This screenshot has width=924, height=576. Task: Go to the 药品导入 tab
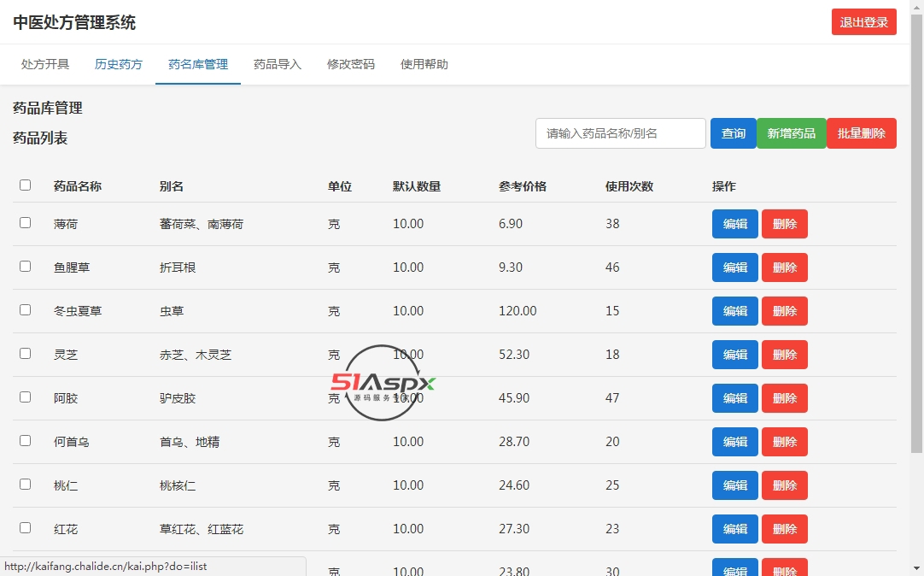pos(278,64)
